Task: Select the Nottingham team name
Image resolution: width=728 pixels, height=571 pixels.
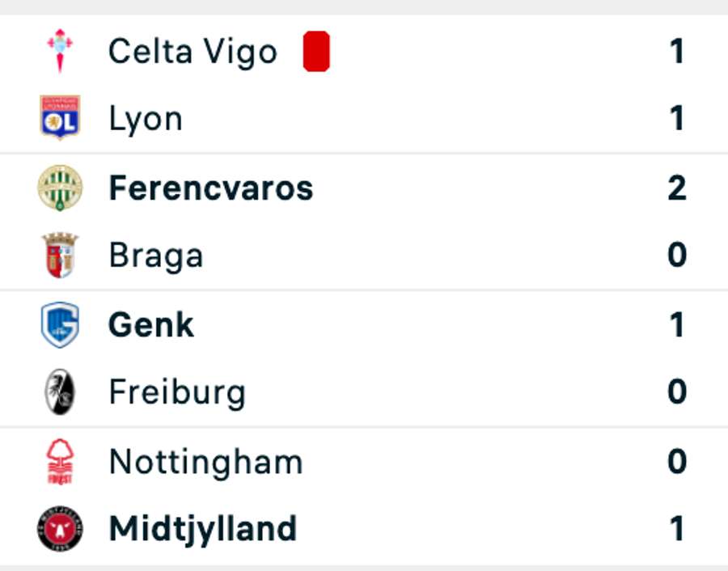Action: [x=205, y=462]
